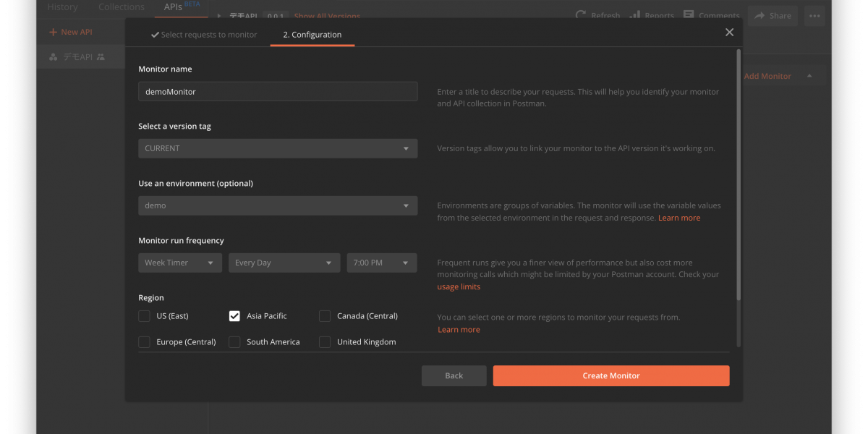Open the usage limits link
The width and height of the screenshot is (868, 434).
[459, 286]
